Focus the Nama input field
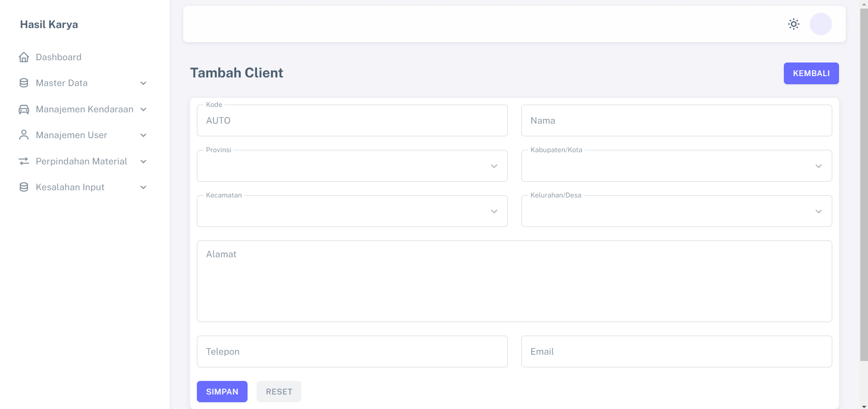868x409 pixels. point(676,120)
